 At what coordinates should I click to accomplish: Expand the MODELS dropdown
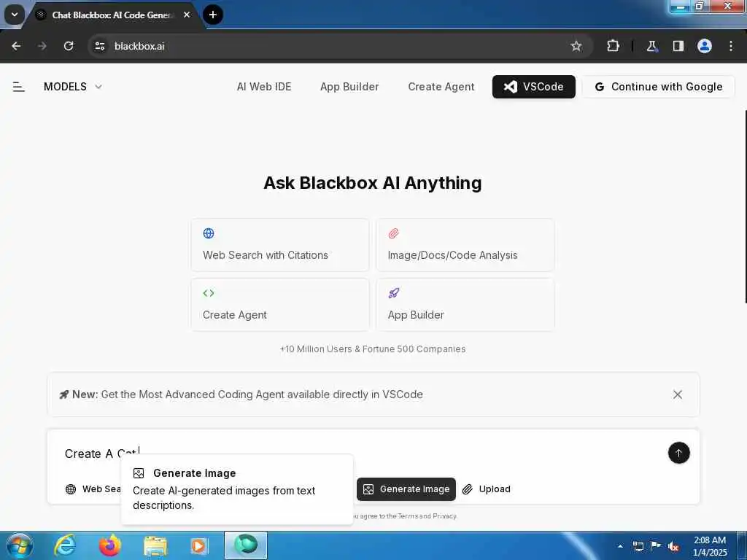pos(73,87)
